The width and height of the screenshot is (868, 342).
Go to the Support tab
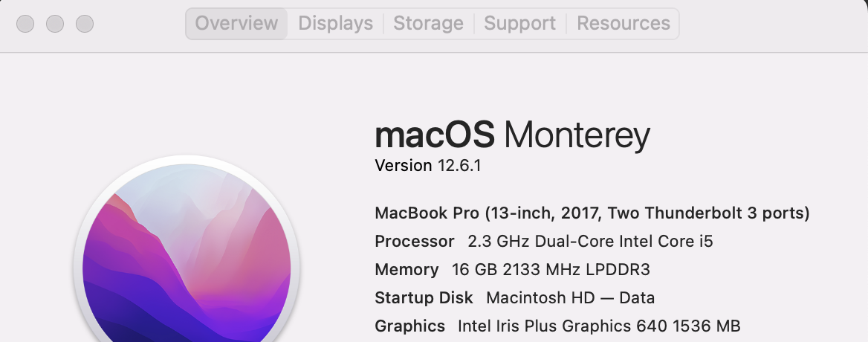519,24
